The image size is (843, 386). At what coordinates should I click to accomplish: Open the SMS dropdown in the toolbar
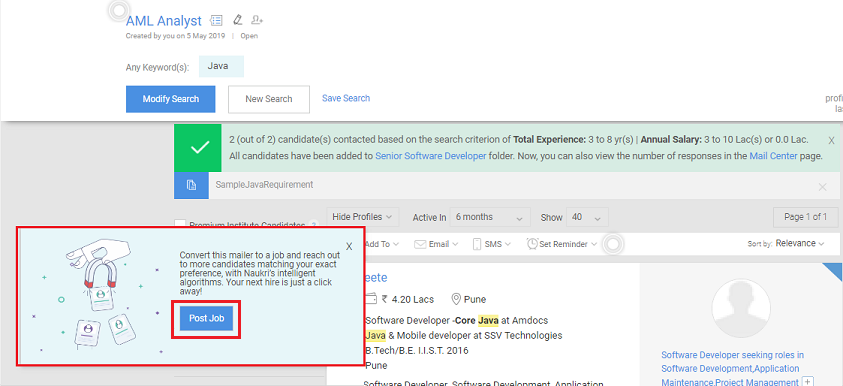point(491,244)
